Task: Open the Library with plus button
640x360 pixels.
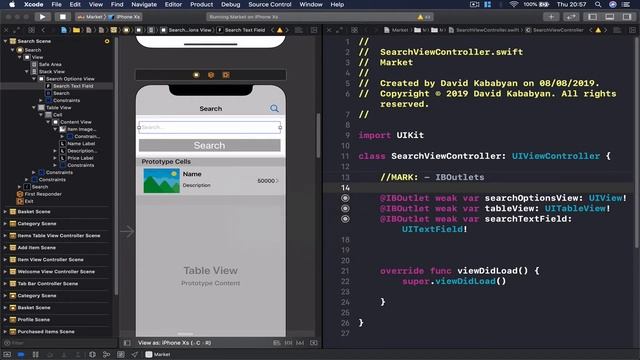Action: click(x=551, y=17)
